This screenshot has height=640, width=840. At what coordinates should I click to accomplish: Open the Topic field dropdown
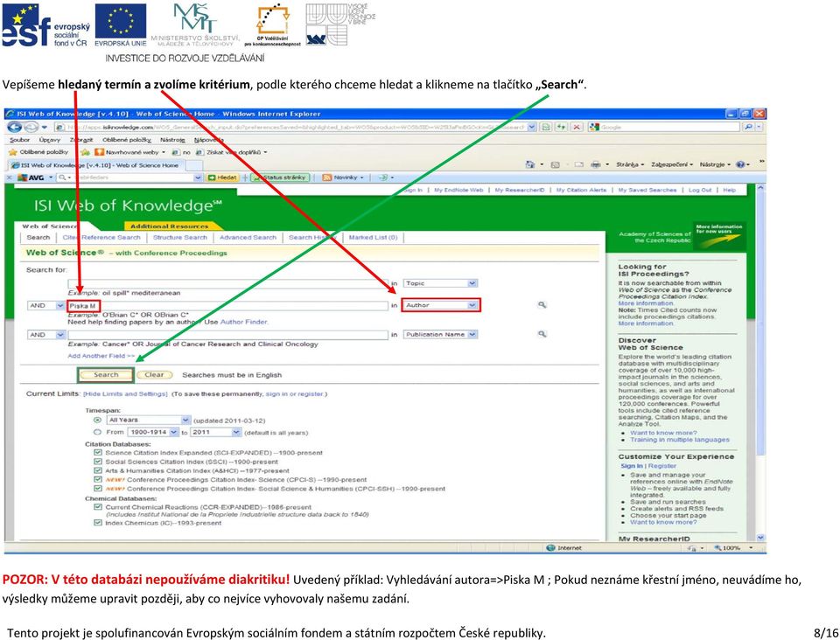point(440,283)
